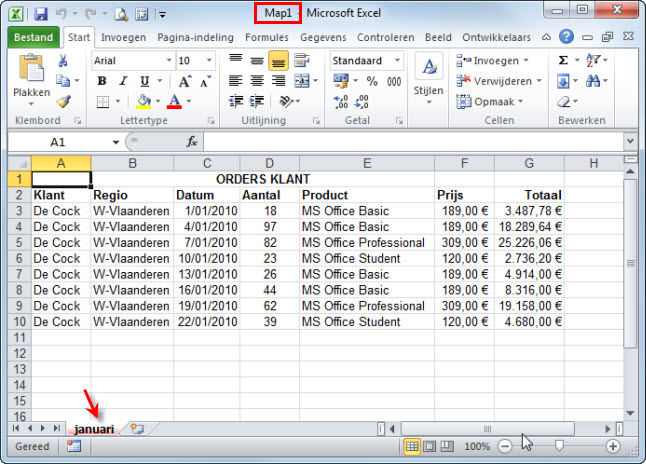Apply percent style format
The height and width of the screenshot is (464, 646).
pyautogui.click(x=372, y=81)
